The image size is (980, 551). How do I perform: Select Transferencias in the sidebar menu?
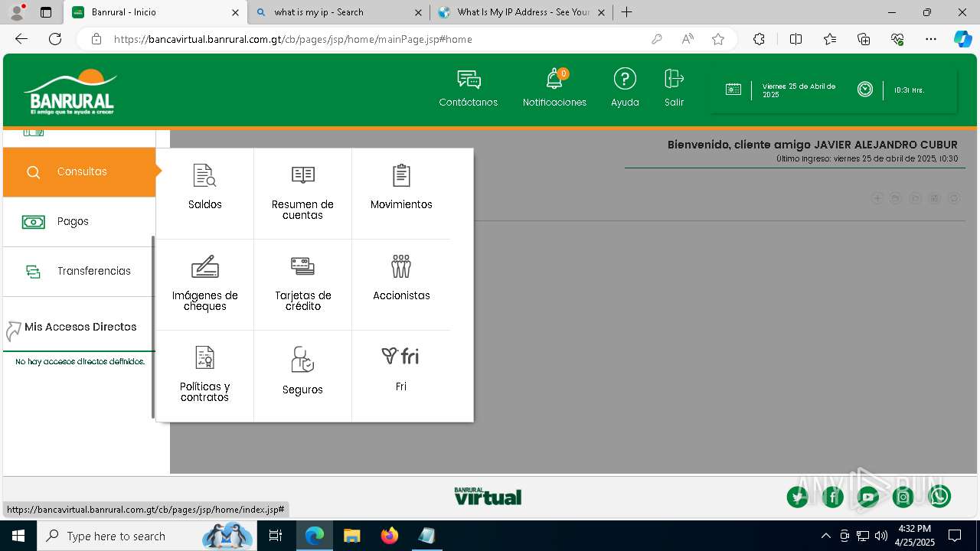pos(79,271)
